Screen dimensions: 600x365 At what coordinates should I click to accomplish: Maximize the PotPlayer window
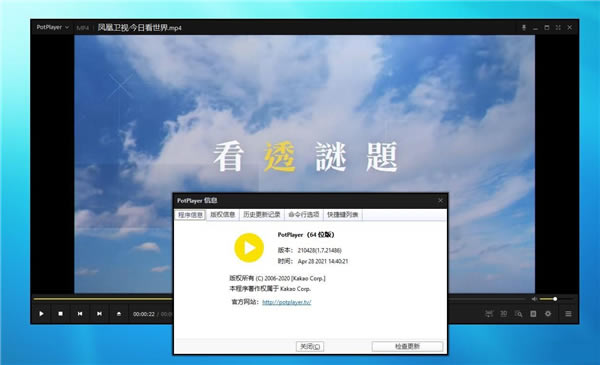(547, 28)
